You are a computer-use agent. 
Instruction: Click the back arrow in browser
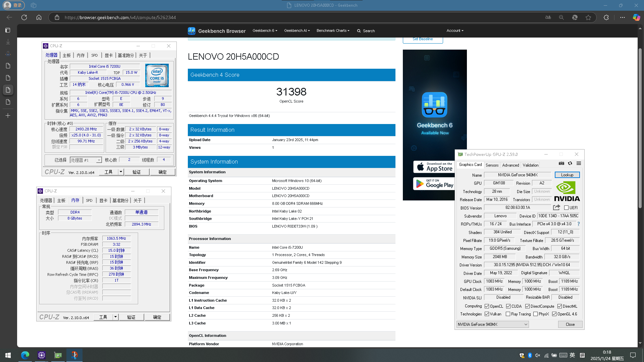coord(9,17)
